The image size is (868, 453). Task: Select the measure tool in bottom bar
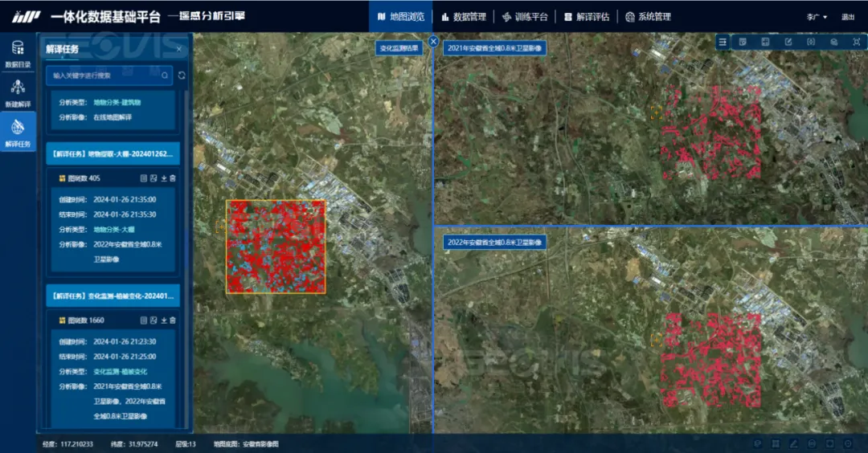(x=793, y=443)
